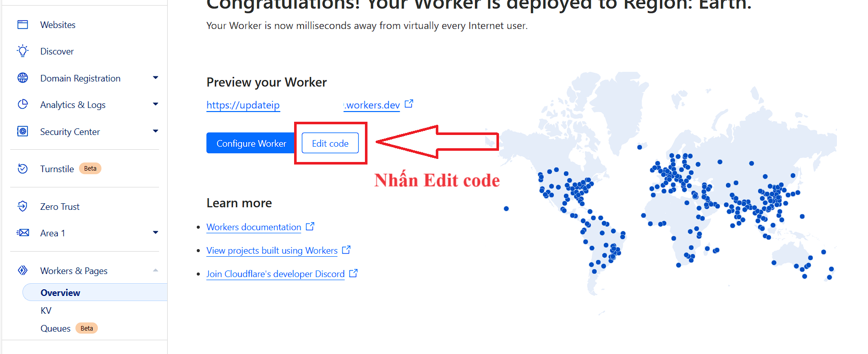Screen dimensions: 868x354
Task: Click the .workers.dev part of the URL
Action: [372, 105]
